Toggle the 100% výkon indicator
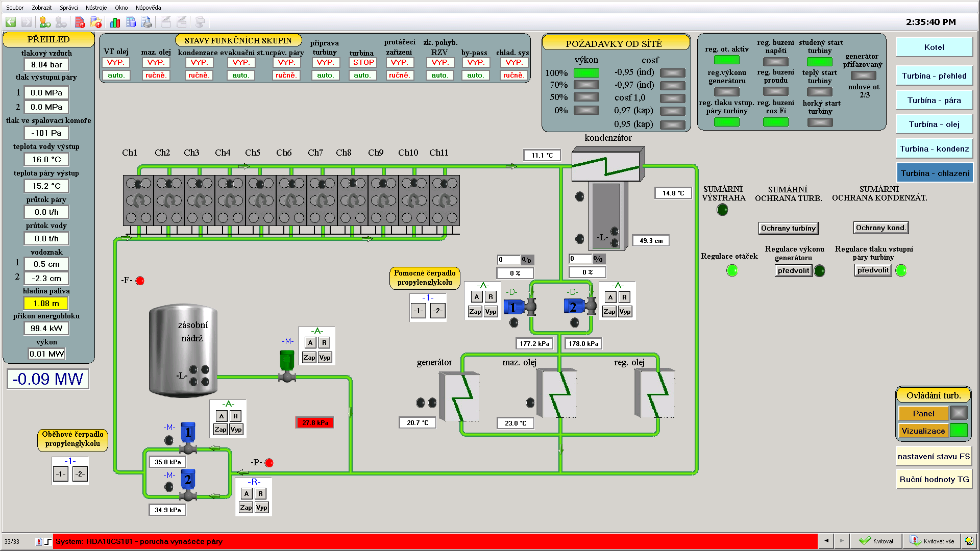 tap(586, 73)
